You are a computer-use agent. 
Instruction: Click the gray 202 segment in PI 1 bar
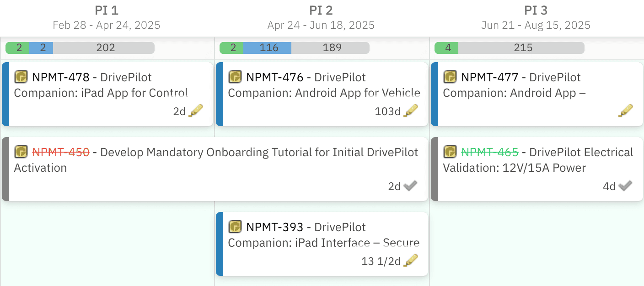click(104, 48)
